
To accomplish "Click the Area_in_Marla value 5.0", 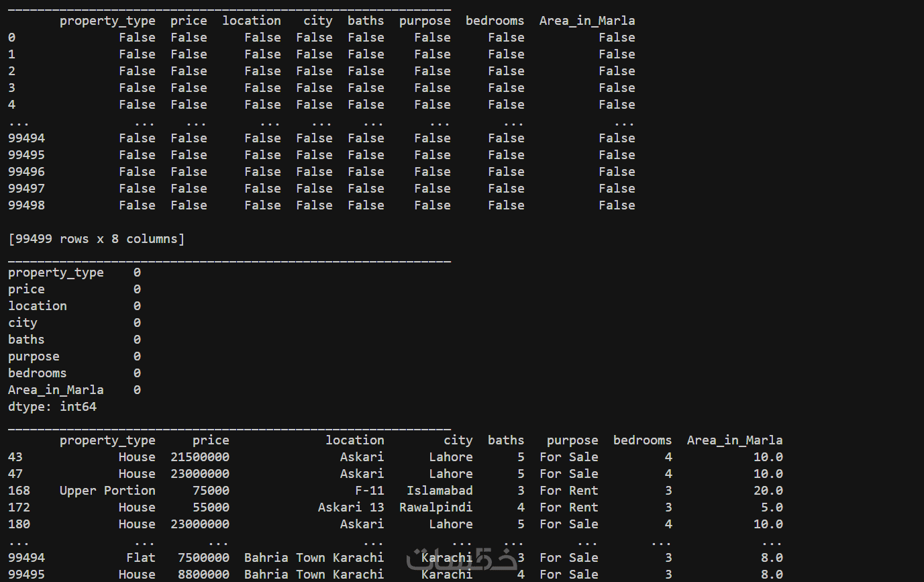I will tap(772, 507).
